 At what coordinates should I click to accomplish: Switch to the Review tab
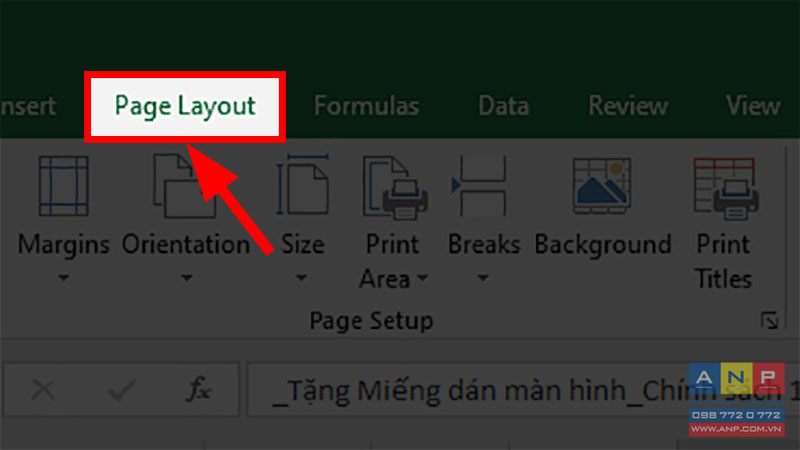(x=628, y=106)
